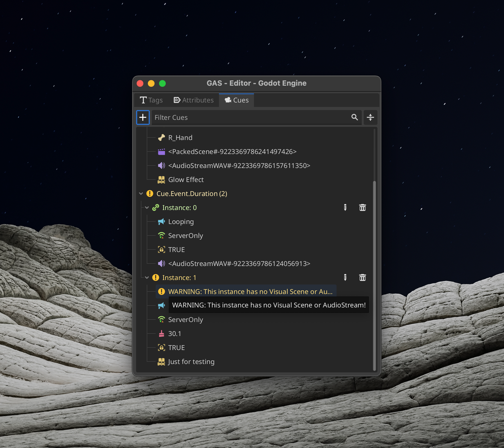Edit Instance: 0 using the pencil icon
The image size is (504, 448).
click(x=345, y=207)
